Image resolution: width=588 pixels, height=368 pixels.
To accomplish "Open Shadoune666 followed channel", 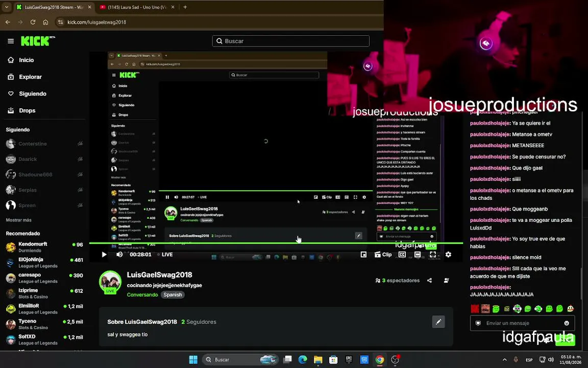I will click(x=44, y=175).
